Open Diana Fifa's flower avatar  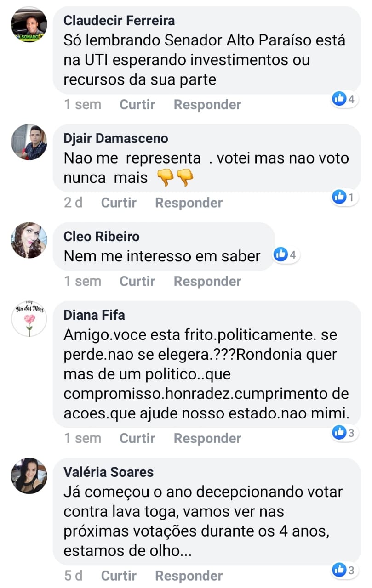point(29,319)
